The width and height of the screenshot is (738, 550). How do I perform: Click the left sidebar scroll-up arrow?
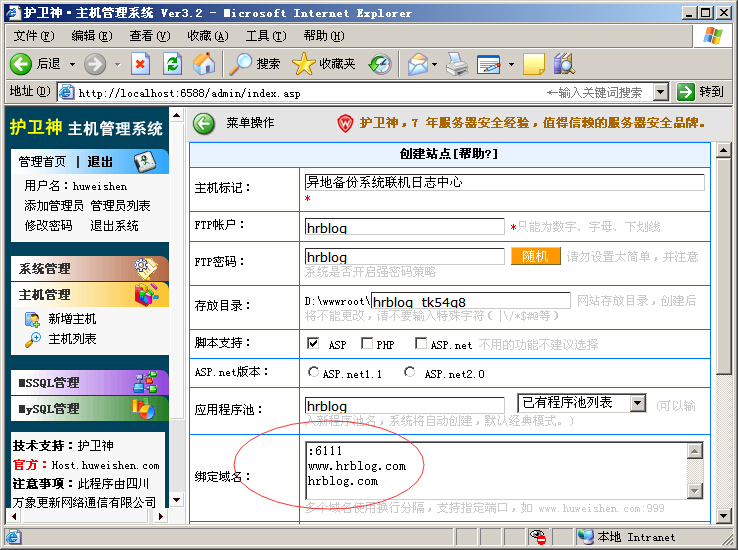point(176,115)
